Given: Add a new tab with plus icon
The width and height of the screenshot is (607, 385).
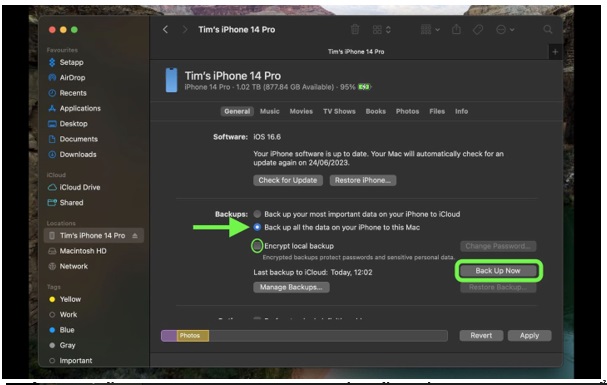Looking at the screenshot, I should (555, 52).
